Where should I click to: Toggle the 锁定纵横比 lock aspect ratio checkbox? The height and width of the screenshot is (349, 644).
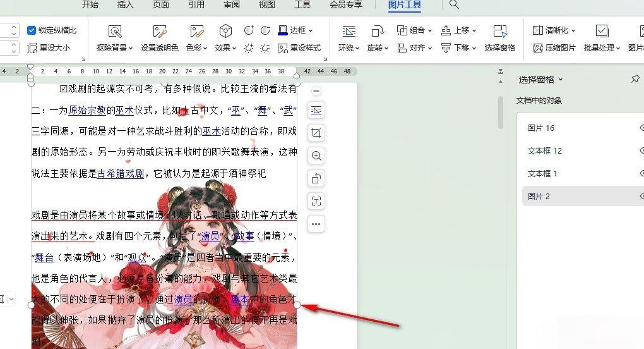coord(31,30)
